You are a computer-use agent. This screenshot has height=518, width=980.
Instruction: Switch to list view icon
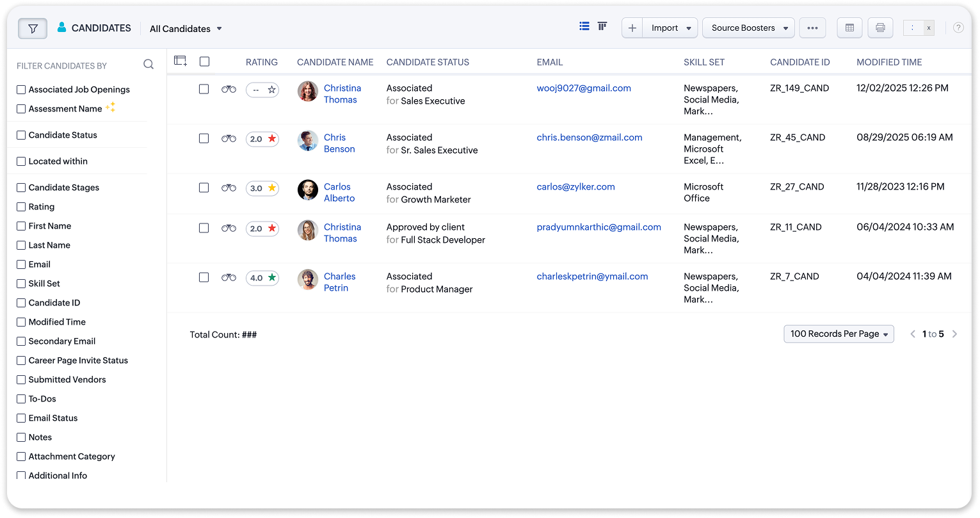coord(584,26)
